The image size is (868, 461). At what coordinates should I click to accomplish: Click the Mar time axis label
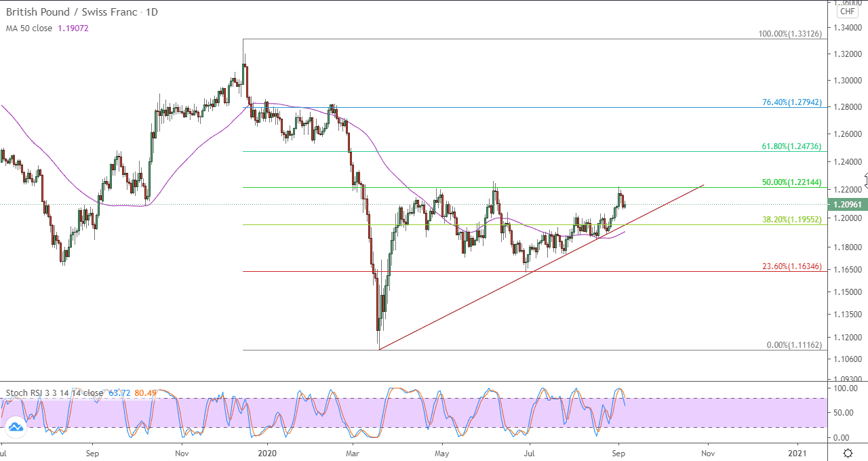353,452
